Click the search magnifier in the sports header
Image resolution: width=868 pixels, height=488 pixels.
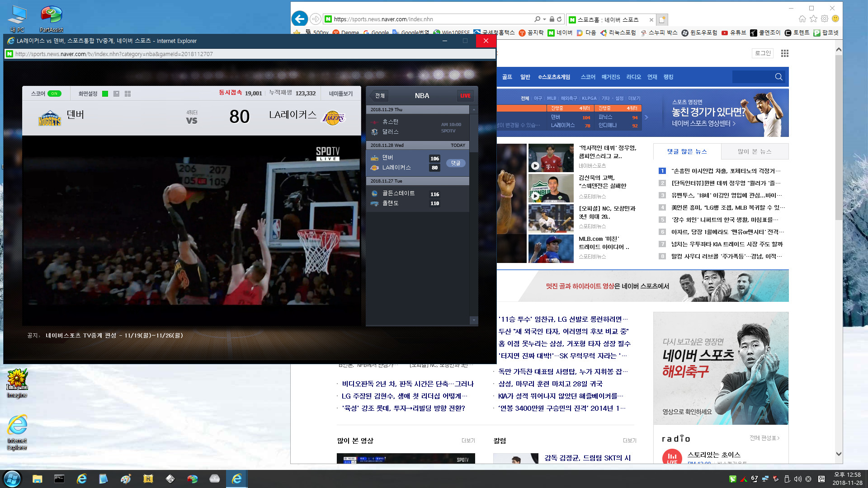(778, 77)
